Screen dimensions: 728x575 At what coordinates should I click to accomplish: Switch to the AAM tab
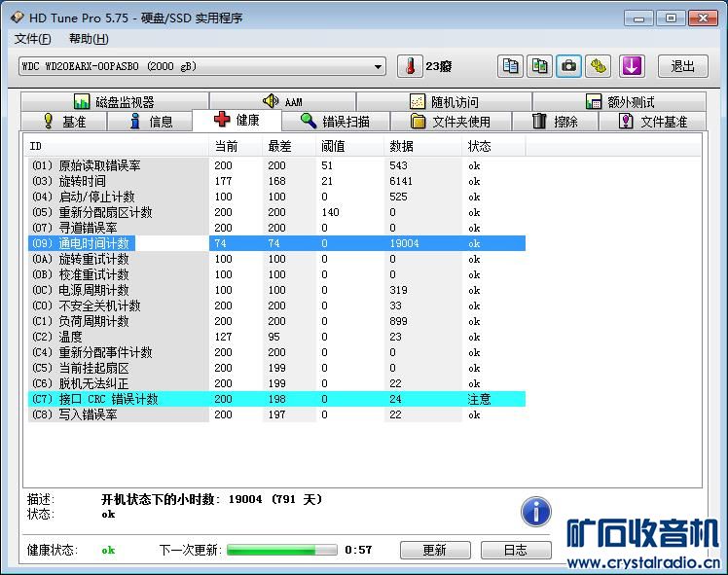(283, 101)
